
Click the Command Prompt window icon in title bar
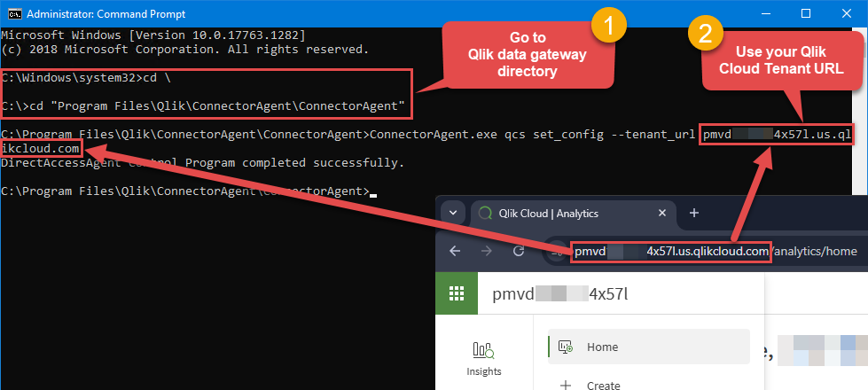(15, 14)
